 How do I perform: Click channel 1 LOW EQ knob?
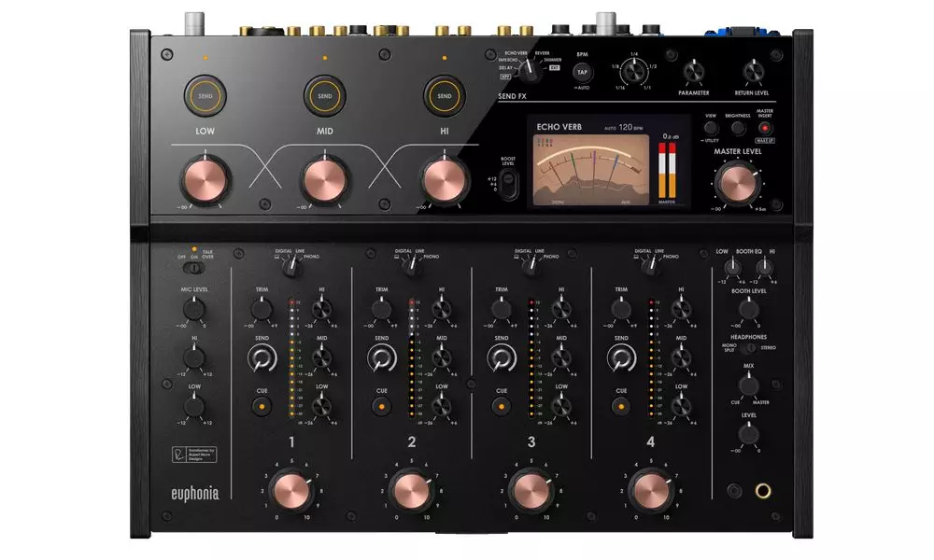(x=321, y=407)
